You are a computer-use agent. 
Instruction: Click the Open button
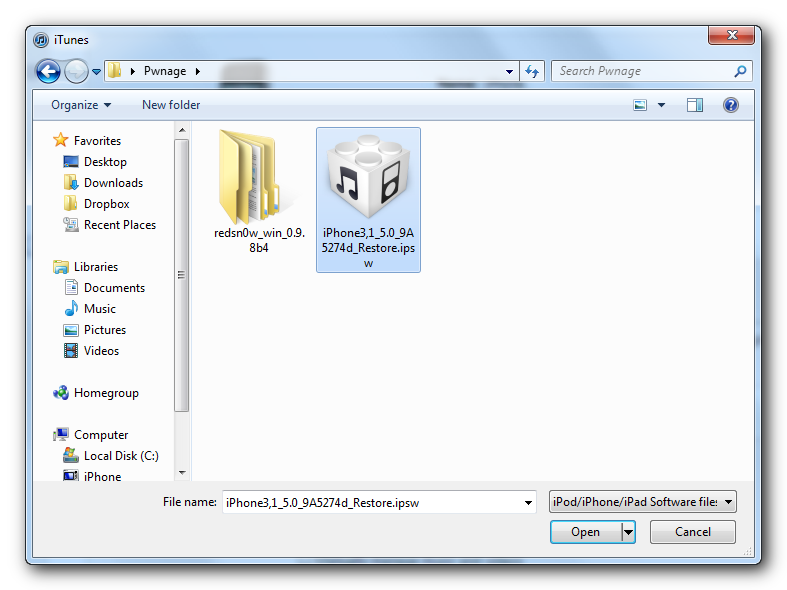585,532
